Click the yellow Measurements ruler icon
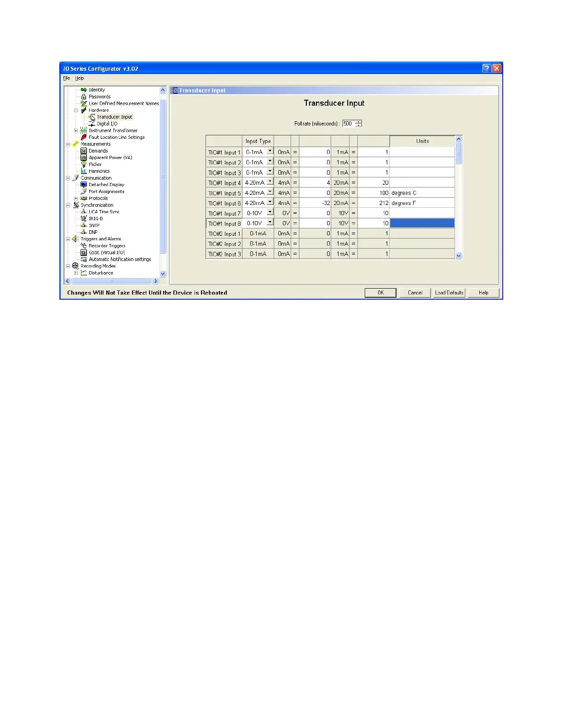Screen dimensions: 563x728 tap(75, 144)
